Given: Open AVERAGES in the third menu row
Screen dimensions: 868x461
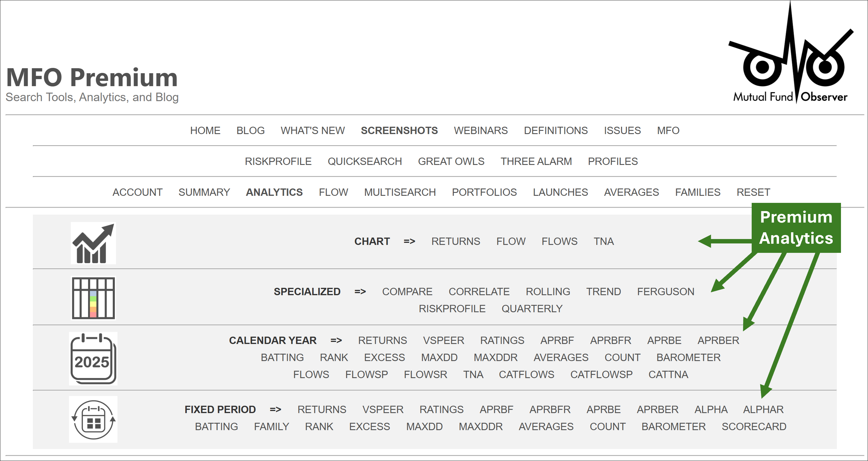Looking at the screenshot, I should tap(632, 192).
